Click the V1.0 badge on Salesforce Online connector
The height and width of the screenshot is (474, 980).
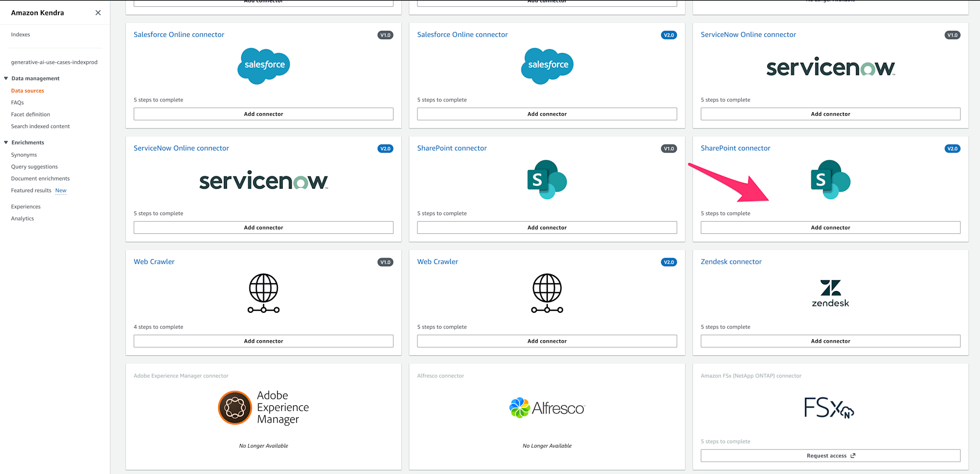386,35
